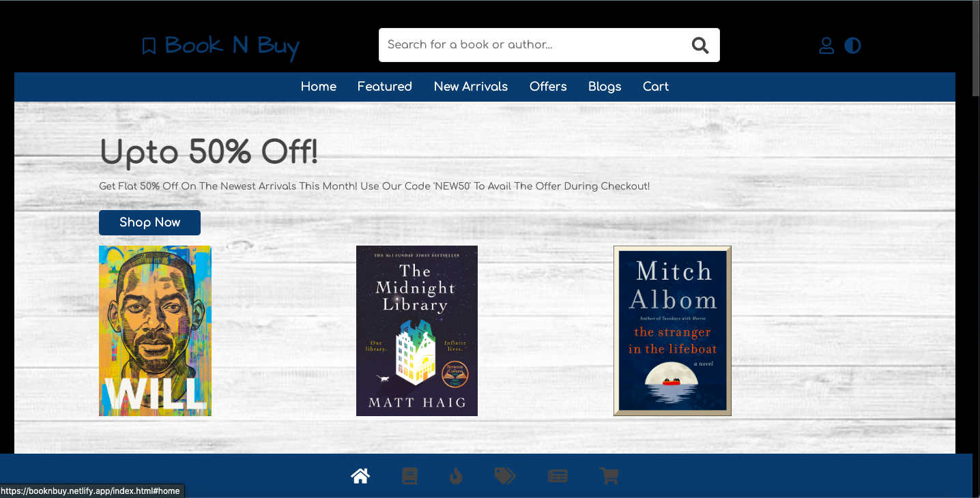
Task: Open Blogs in the navigation bar
Action: click(x=605, y=87)
